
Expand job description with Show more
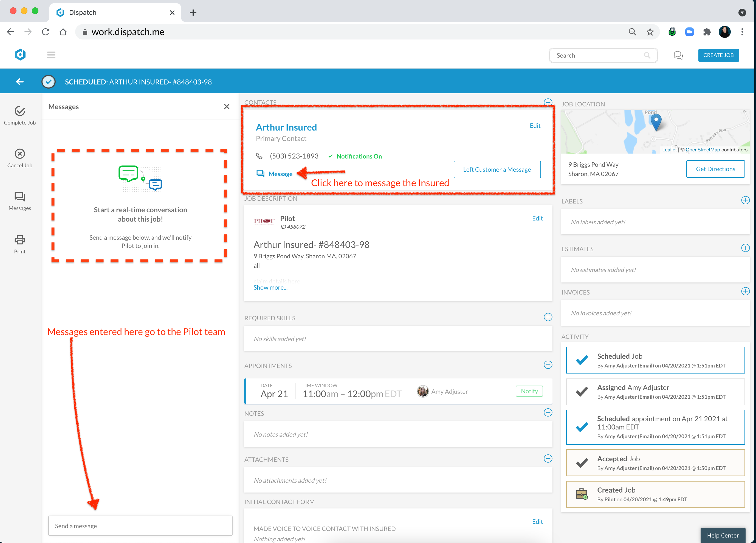pyautogui.click(x=270, y=287)
